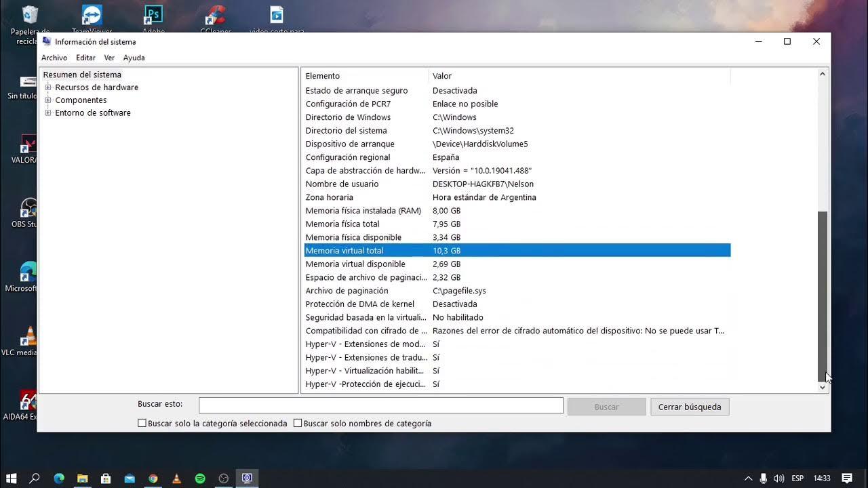Open the volume control from the tray
868x488 pixels.
(778, 478)
